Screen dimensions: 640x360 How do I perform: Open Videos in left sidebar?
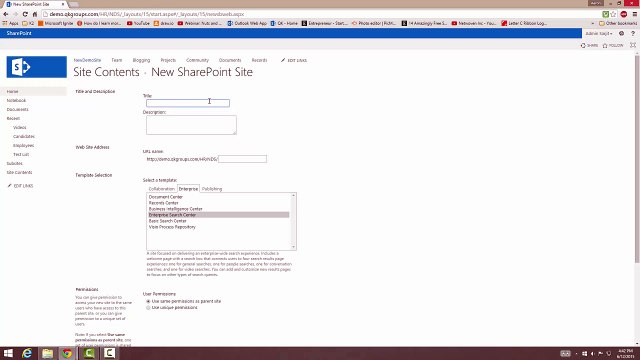20,127
